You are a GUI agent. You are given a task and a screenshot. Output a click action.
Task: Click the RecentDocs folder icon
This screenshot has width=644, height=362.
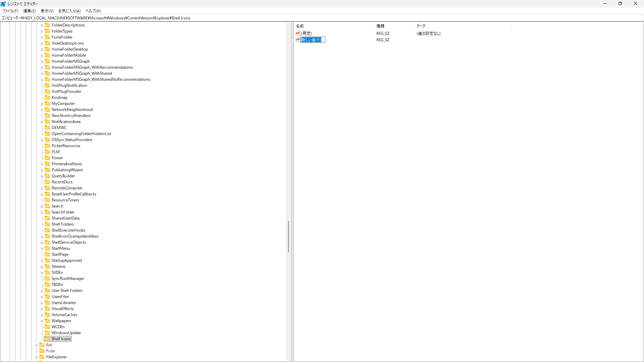coord(47,182)
